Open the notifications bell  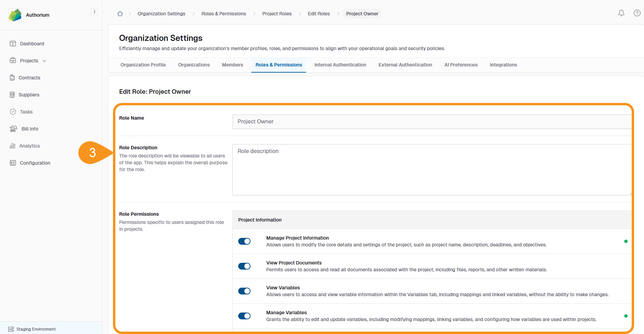pyautogui.click(x=621, y=13)
